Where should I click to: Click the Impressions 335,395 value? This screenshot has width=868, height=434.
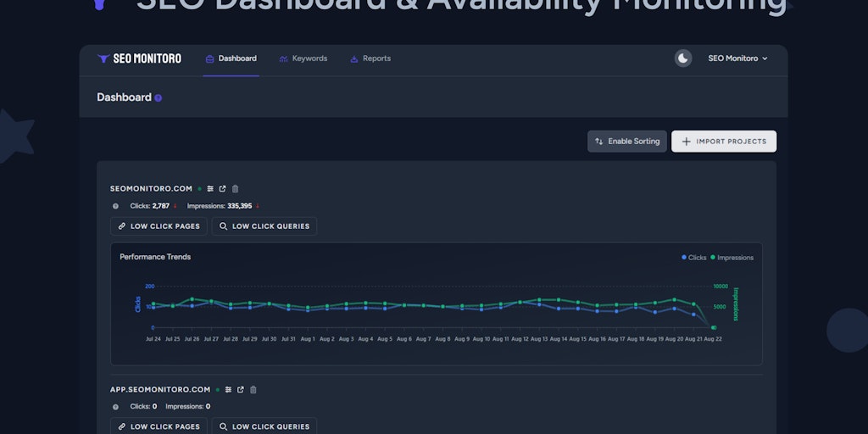240,206
